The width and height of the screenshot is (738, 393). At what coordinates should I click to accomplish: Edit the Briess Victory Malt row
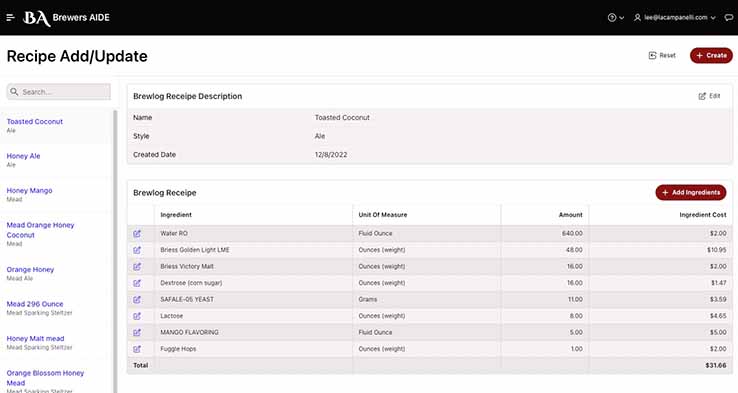(x=137, y=266)
